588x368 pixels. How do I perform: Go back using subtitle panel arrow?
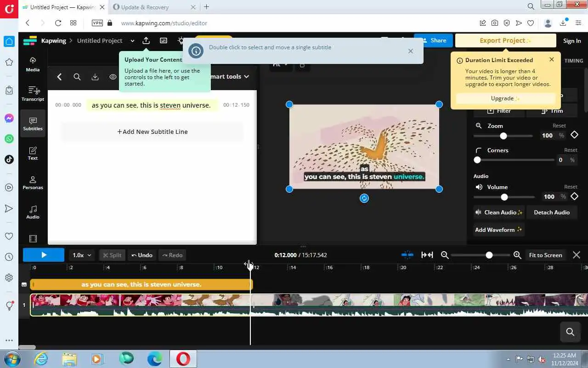coord(59,77)
